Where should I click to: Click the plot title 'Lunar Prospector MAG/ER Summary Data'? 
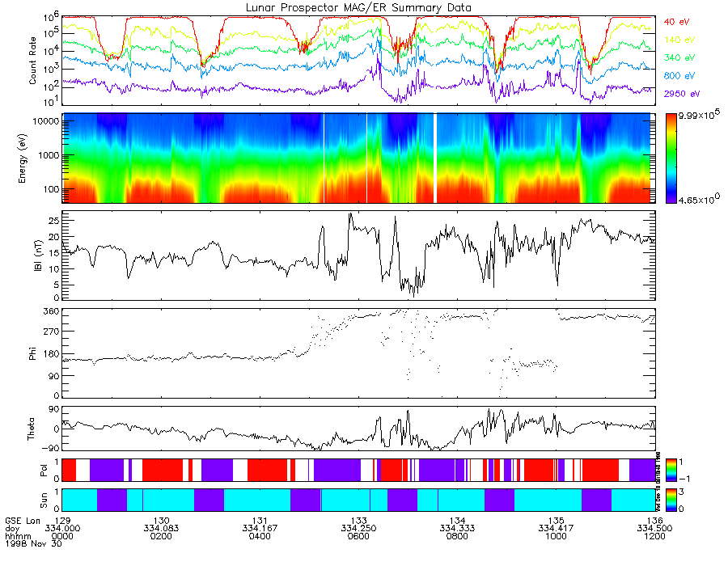(x=358, y=8)
